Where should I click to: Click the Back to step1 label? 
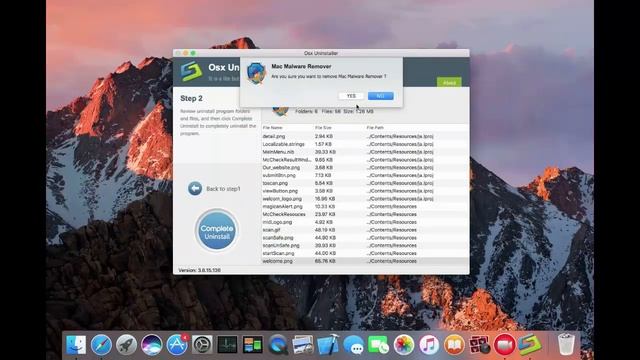click(223, 189)
